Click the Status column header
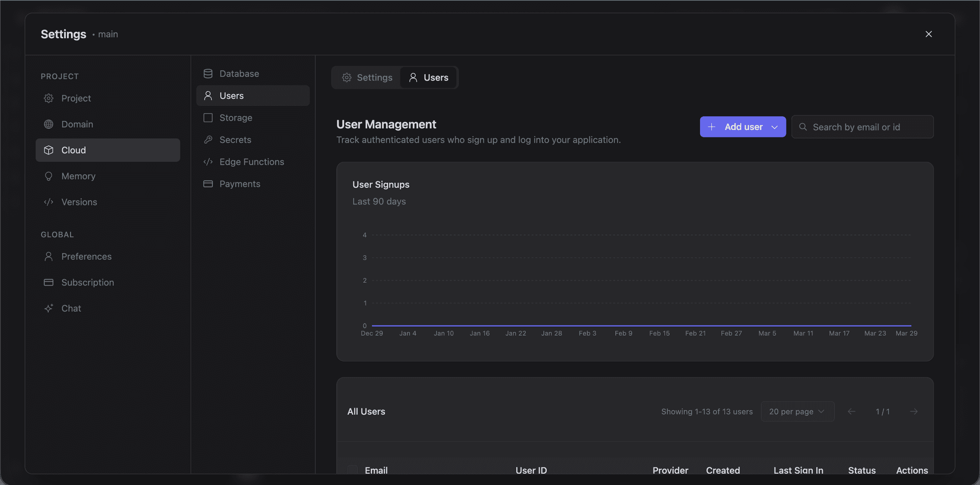 click(862, 470)
